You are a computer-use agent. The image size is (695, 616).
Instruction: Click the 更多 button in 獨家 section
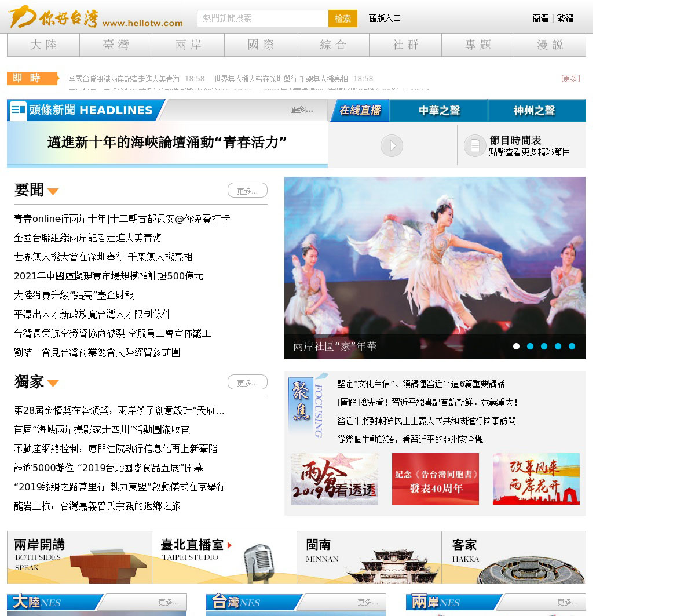[x=247, y=382]
